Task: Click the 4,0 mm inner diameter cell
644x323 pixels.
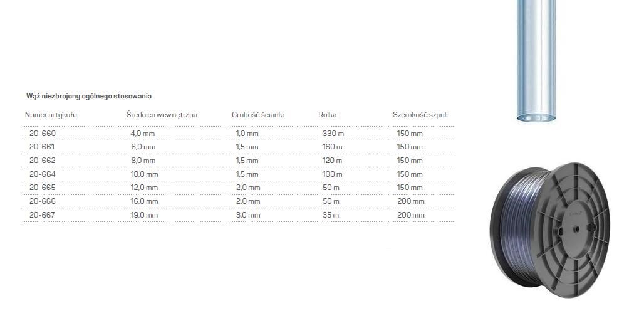Action: (142, 134)
